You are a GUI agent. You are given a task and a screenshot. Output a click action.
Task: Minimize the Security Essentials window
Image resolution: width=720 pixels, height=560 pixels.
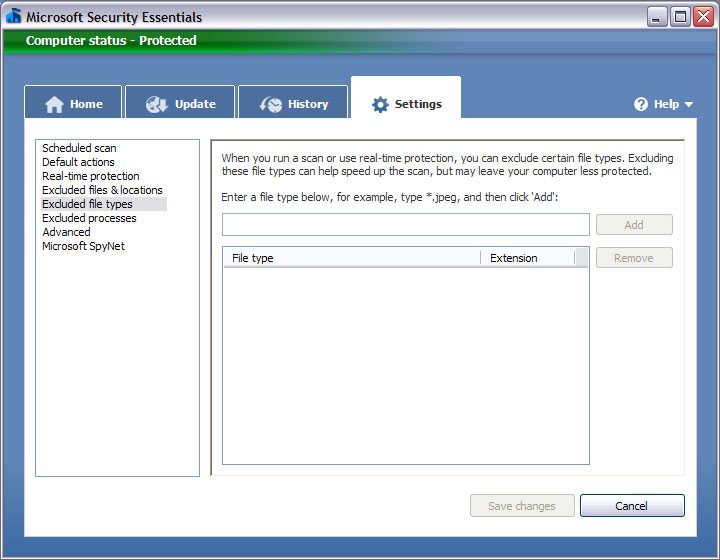[x=657, y=17]
